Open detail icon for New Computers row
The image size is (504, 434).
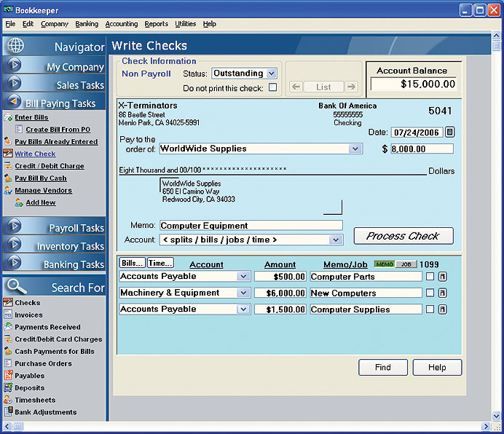tap(443, 293)
